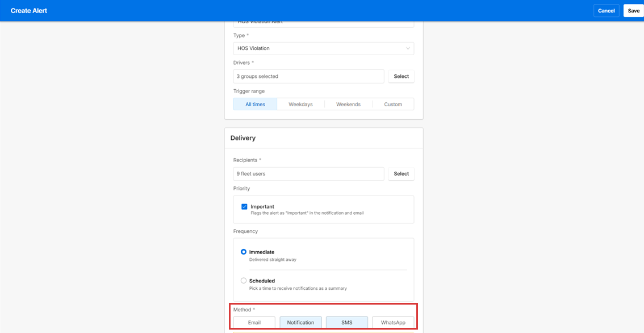The height and width of the screenshot is (333, 644).
Task: Open the HOS Violation type dropdown
Action: point(318,48)
